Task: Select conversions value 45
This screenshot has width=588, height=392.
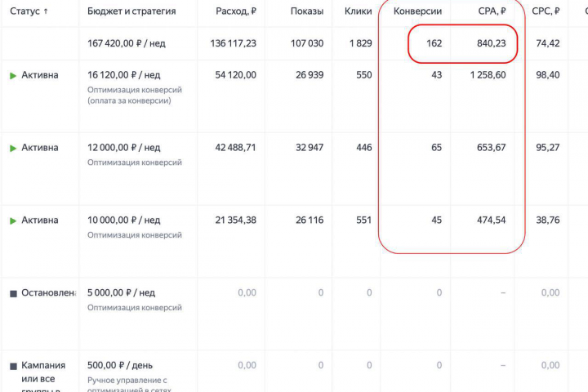Action: pos(436,220)
